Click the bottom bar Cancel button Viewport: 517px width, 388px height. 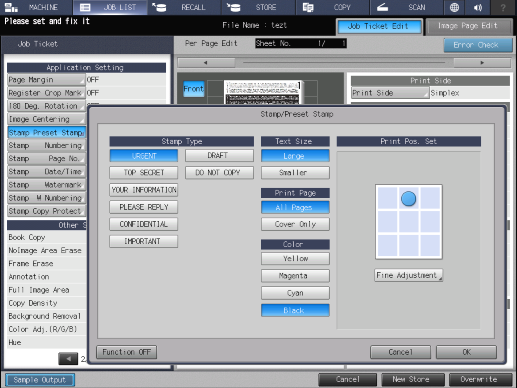[x=347, y=380]
